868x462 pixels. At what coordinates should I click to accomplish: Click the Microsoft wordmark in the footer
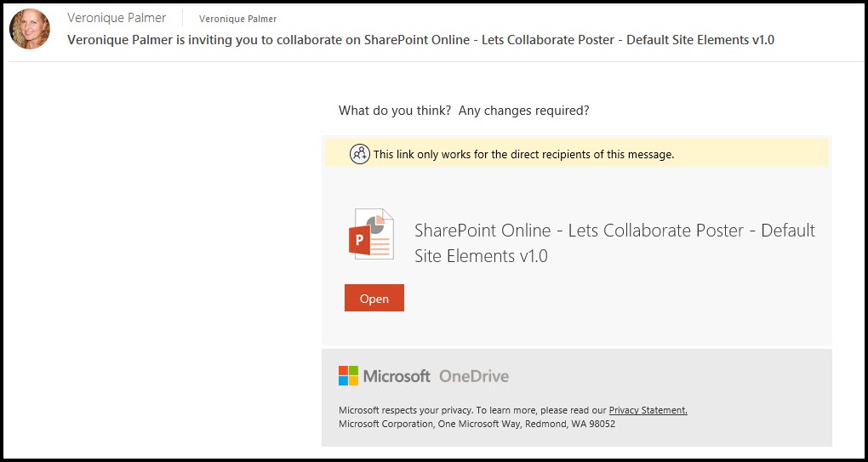(397, 376)
